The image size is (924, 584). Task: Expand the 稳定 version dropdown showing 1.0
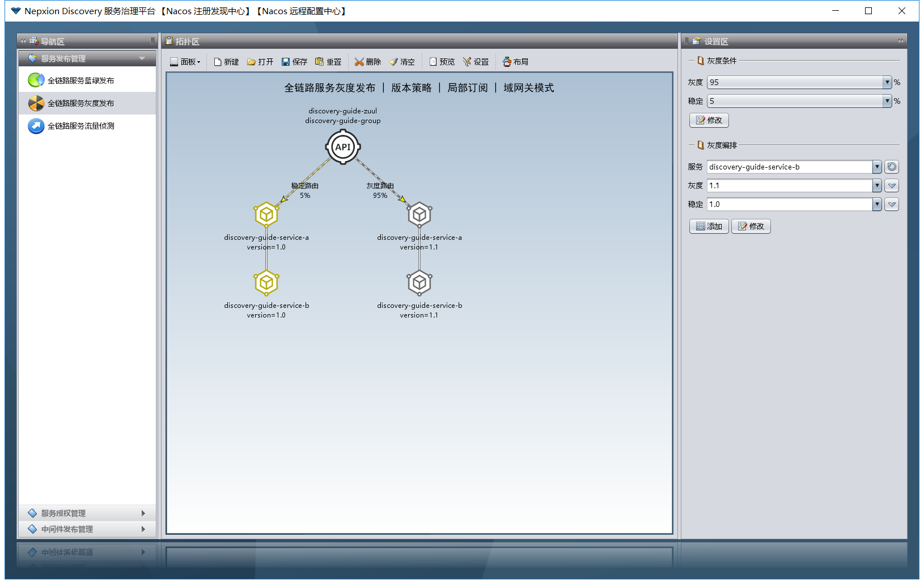click(x=877, y=204)
